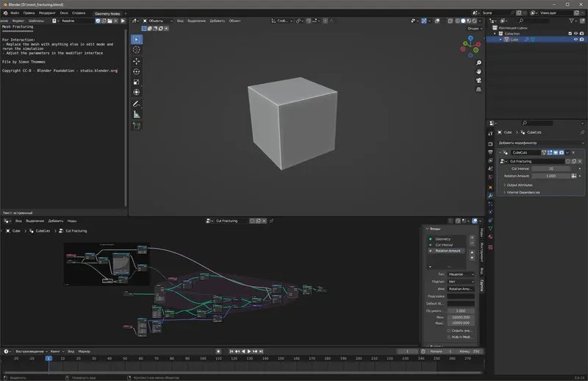Enable the Hide in Modifier checkbox

pos(449,337)
